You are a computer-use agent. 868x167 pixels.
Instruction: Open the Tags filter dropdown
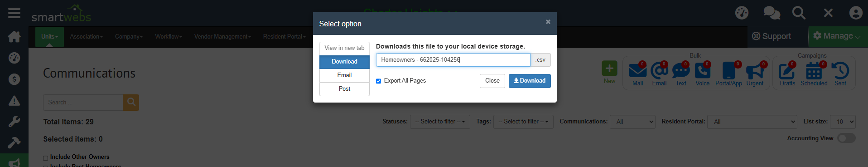pos(523,122)
